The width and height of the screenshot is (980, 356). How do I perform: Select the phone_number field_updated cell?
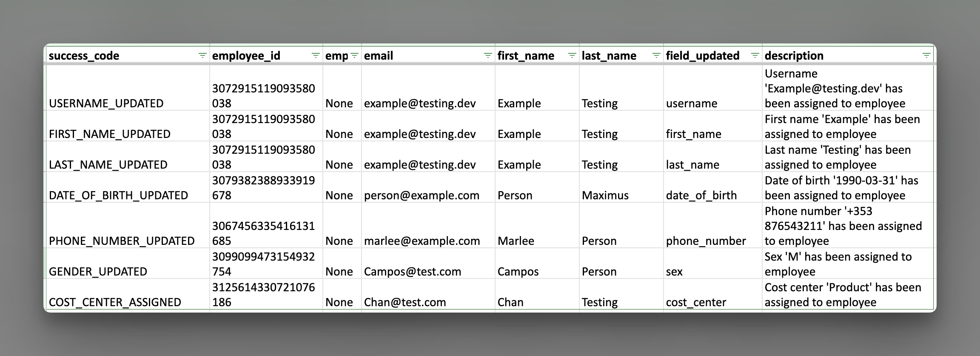click(x=713, y=225)
